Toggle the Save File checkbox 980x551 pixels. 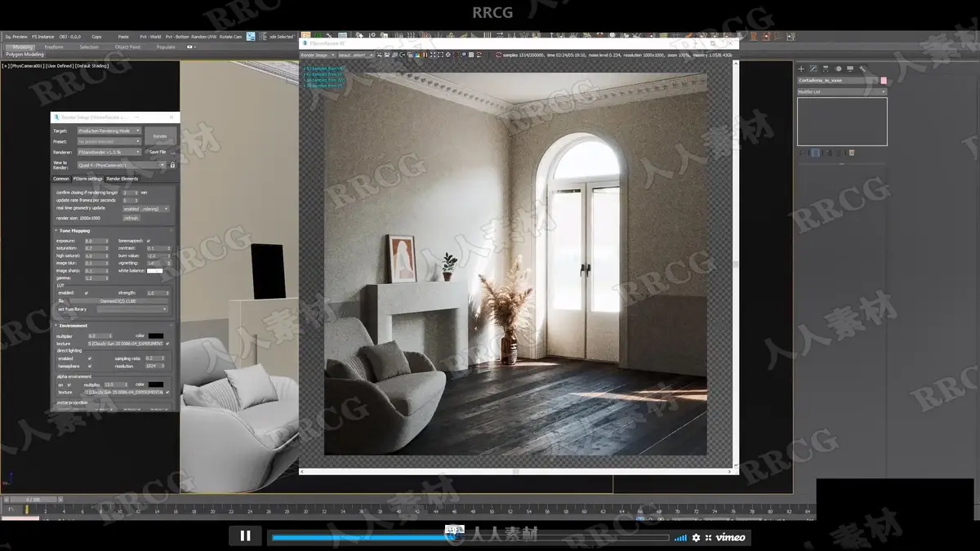tap(146, 152)
